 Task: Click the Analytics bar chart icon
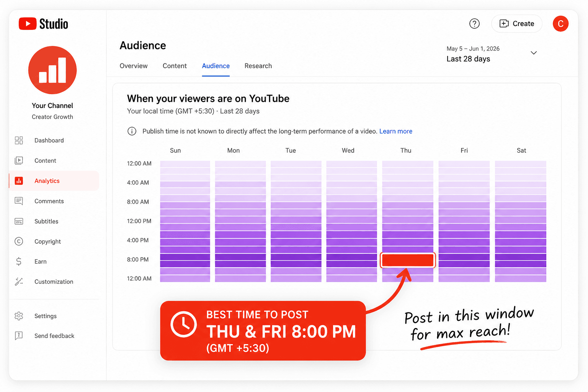coord(19,181)
